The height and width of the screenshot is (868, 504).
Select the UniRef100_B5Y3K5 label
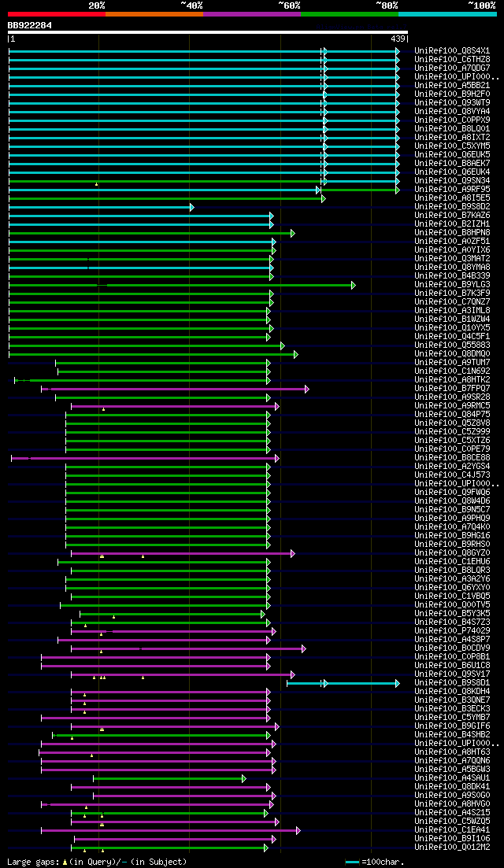pos(452,613)
